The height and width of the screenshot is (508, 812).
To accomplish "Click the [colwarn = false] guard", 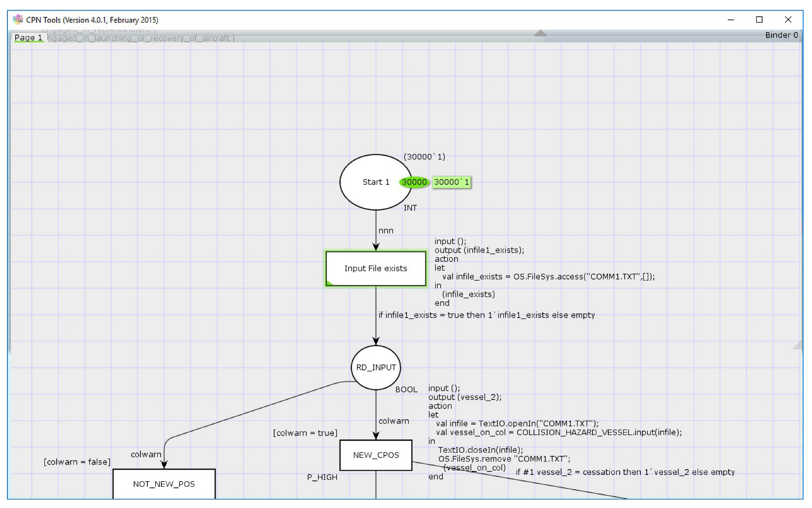I will click(77, 462).
